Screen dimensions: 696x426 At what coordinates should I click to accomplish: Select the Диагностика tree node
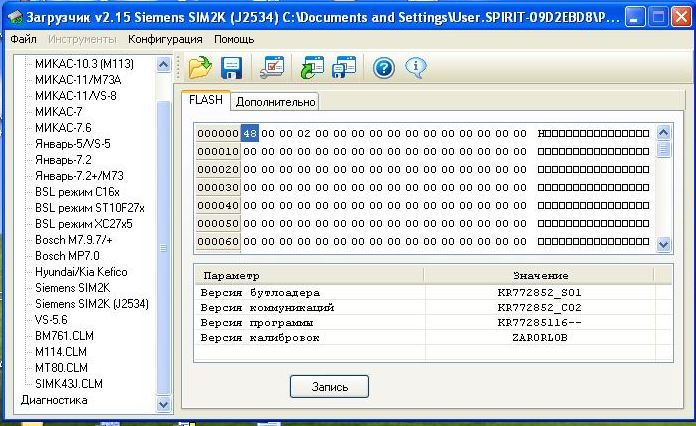point(54,400)
